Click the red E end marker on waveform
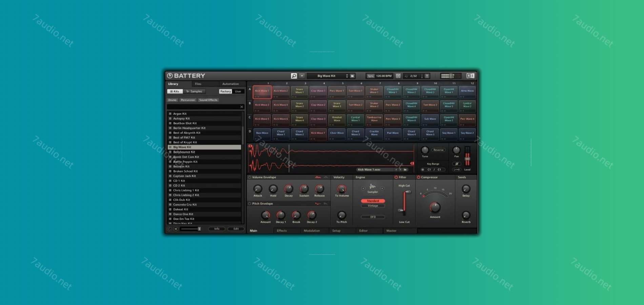Image resolution: width=644 pixels, height=305 pixels. (412, 163)
